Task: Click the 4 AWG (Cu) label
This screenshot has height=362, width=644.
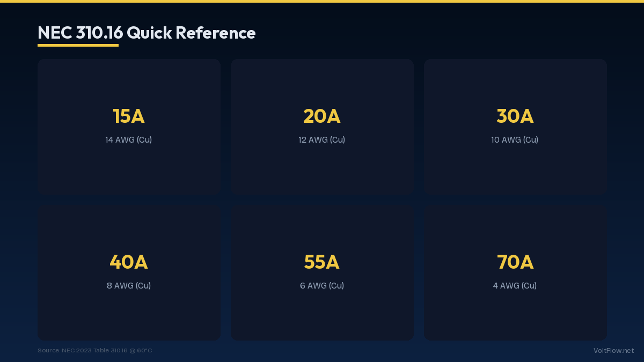Action: coord(515,286)
